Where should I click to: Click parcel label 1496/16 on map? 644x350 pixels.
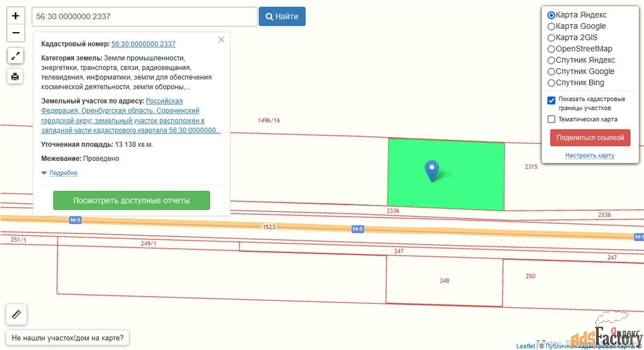[269, 121]
